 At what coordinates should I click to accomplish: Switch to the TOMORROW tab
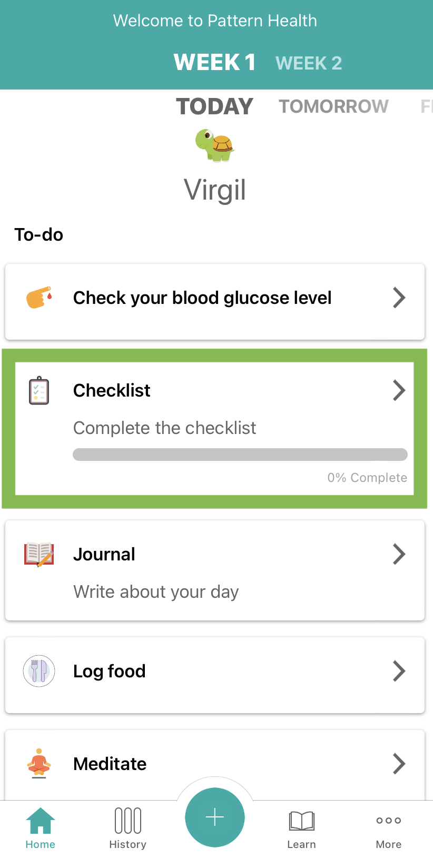(333, 106)
